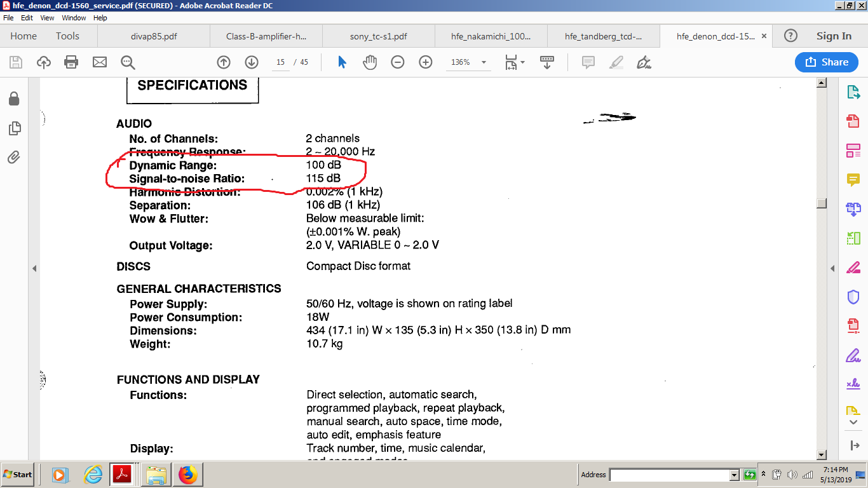This screenshot has height=488, width=868.
Task: Click the taskbar Address input field
Action: [669, 475]
